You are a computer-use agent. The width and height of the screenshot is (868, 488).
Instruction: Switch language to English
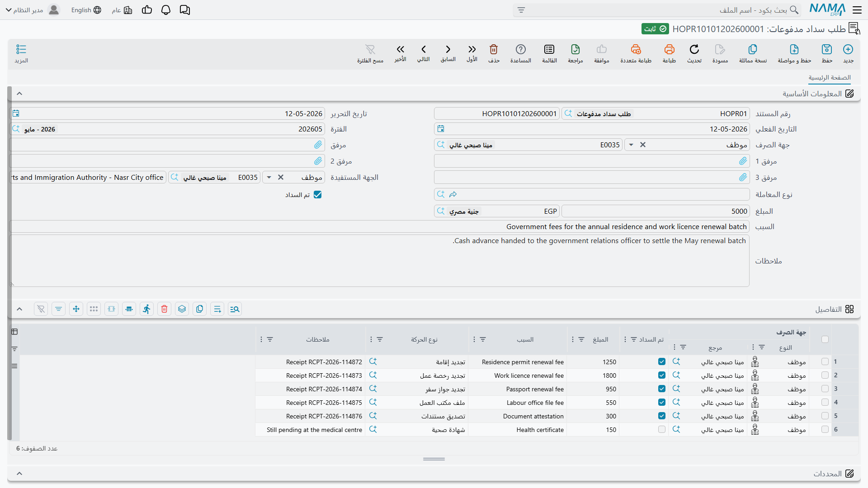(x=86, y=10)
